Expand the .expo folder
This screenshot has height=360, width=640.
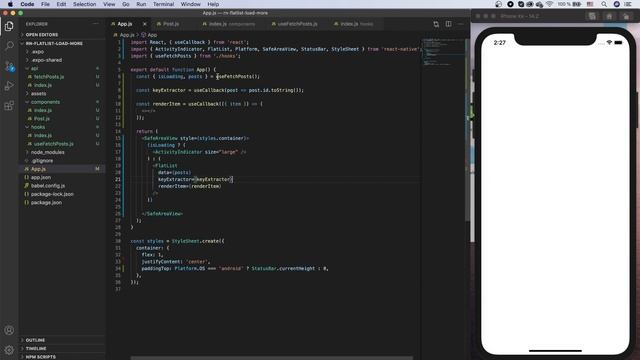click(62, 52)
